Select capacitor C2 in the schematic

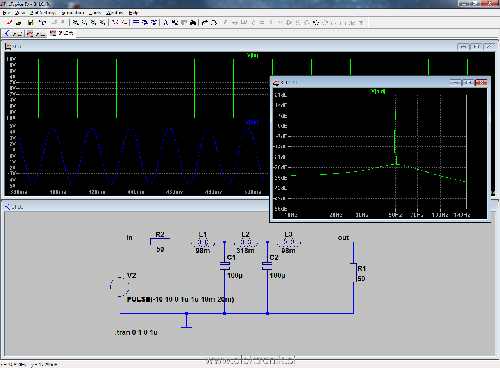[x=267, y=265]
